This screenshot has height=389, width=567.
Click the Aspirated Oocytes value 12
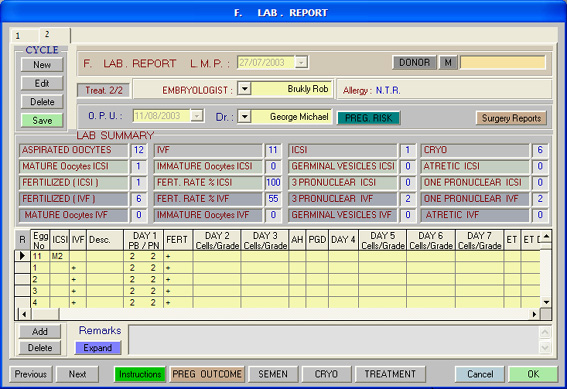(138, 150)
